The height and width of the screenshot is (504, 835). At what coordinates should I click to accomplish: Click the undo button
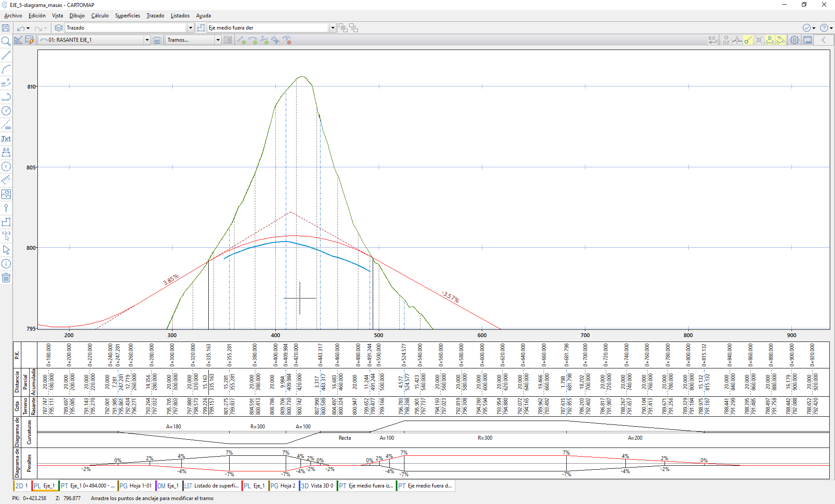[x=20, y=28]
